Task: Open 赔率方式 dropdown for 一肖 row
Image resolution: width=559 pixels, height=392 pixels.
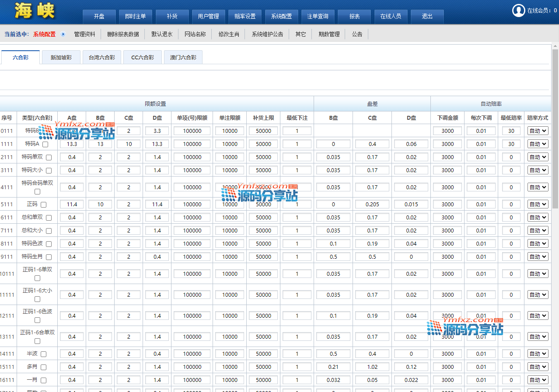Action: click(x=538, y=380)
